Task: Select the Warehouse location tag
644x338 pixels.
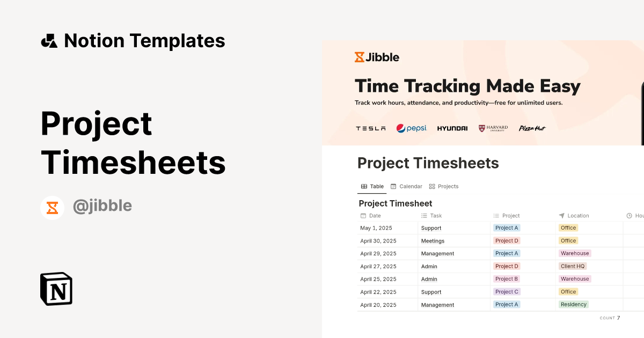Action: tap(575, 253)
